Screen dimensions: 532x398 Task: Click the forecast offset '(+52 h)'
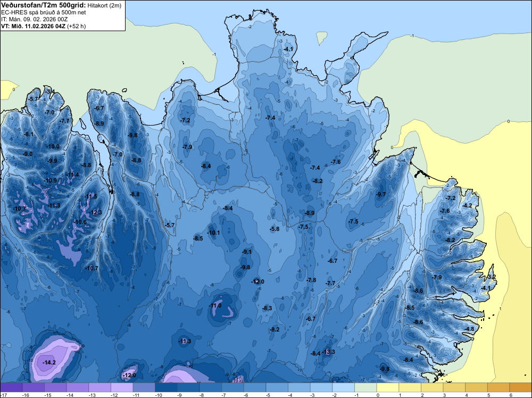coord(76,26)
